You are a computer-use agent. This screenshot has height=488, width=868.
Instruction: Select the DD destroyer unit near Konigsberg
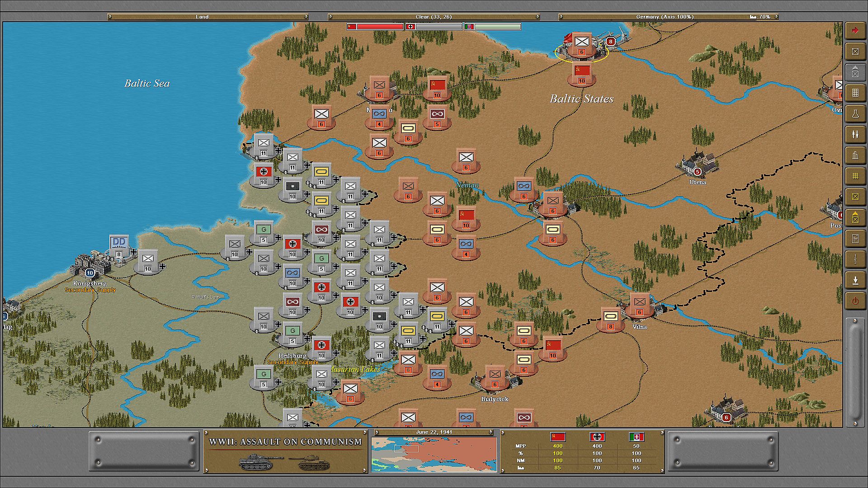point(119,245)
